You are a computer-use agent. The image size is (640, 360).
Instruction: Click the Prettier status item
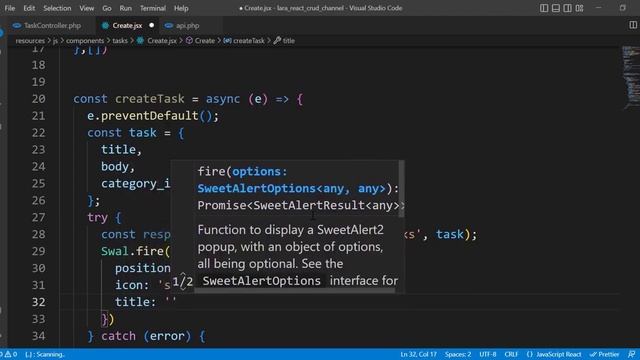pyautogui.click(x=604, y=354)
